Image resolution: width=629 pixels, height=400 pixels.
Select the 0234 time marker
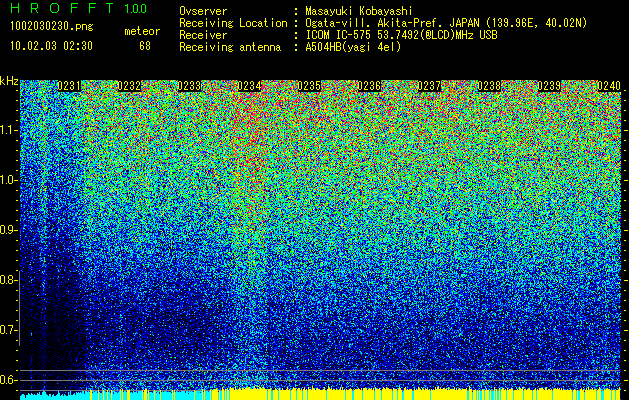(x=250, y=86)
